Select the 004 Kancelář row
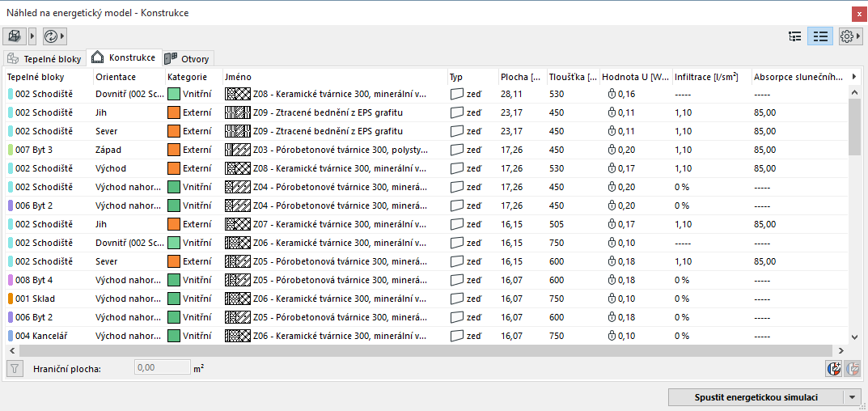Screen dimensions: 868x411 426,336
